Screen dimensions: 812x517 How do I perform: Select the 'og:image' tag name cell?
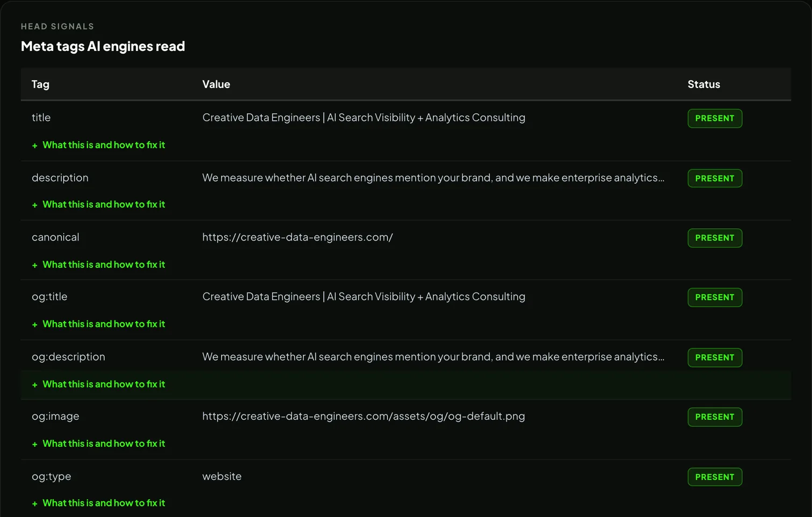click(x=55, y=417)
